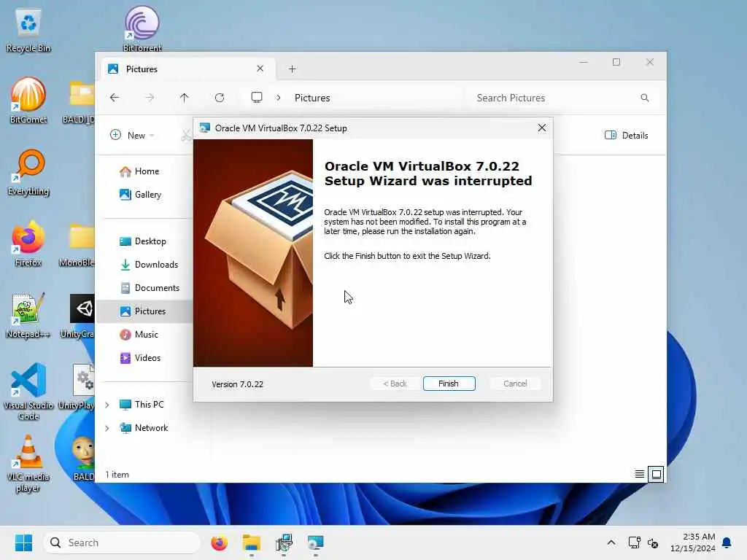Viewport: 747px width, 560px height.
Task: Show hidden system tray icons
Action: point(611,542)
